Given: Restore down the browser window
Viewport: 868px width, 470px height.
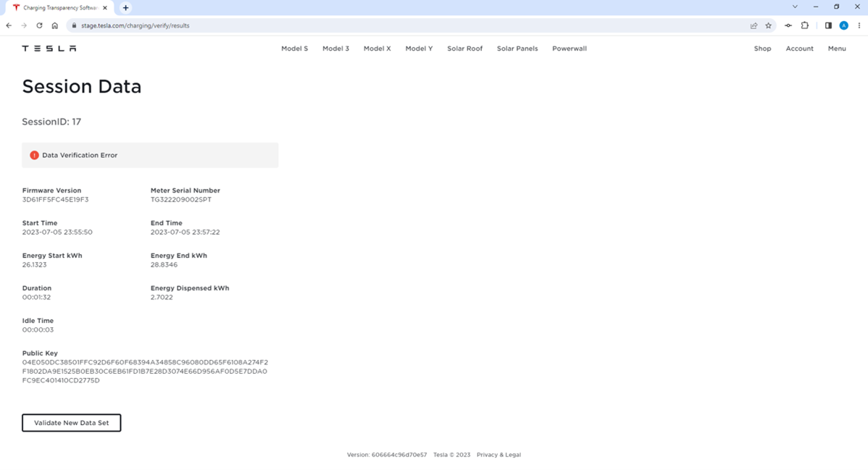Looking at the screenshot, I should coord(836,7).
